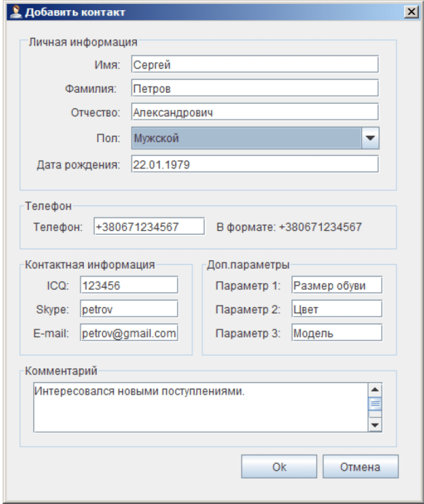Select the Параметр 3 field
The image size is (424, 504).
[337, 333]
